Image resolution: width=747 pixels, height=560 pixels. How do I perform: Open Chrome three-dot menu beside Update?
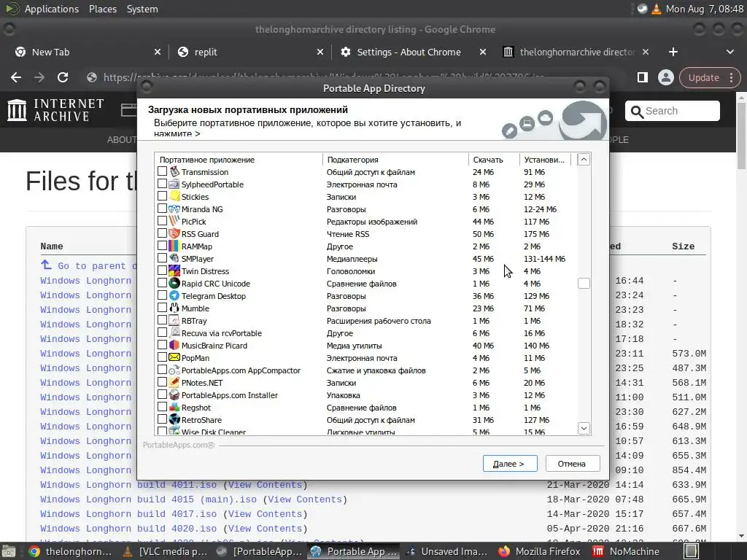pyautogui.click(x=731, y=77)
